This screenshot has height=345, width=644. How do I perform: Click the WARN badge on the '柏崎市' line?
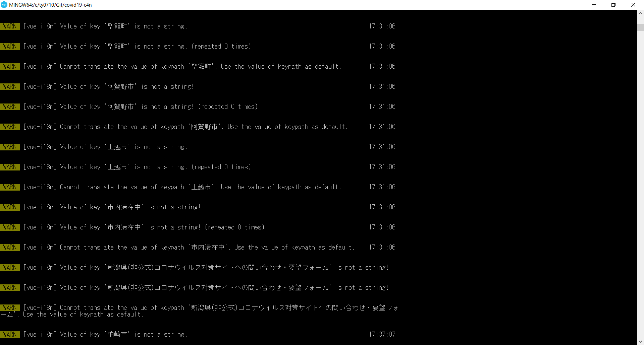coord(10,334)
